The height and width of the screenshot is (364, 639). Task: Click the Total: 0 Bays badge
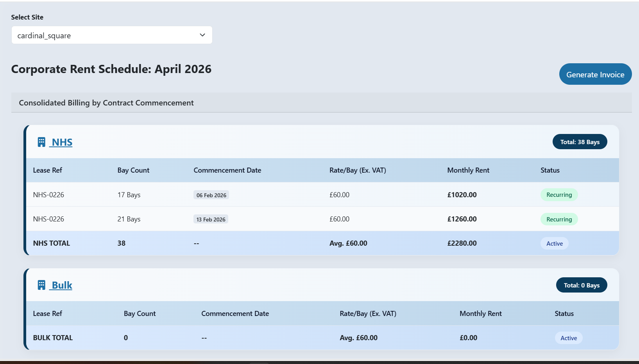pyautogui.click(x=581, y=285)
